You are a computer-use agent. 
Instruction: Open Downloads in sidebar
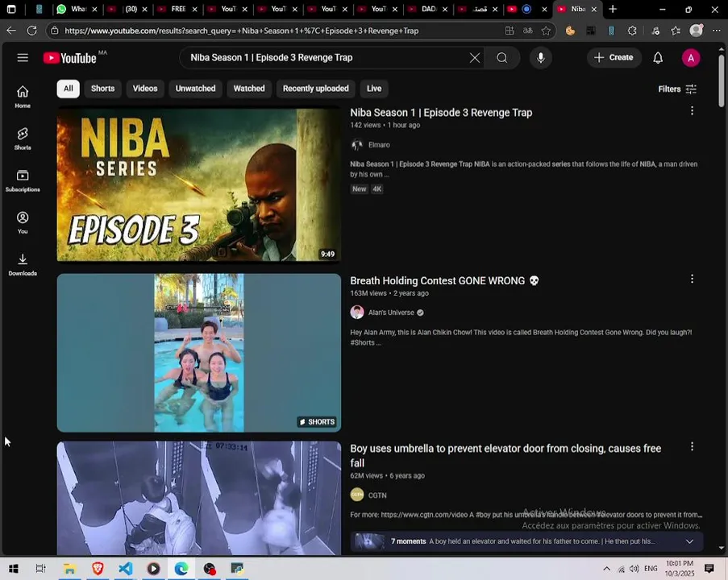pyautogui.click(x=23, y=264)
